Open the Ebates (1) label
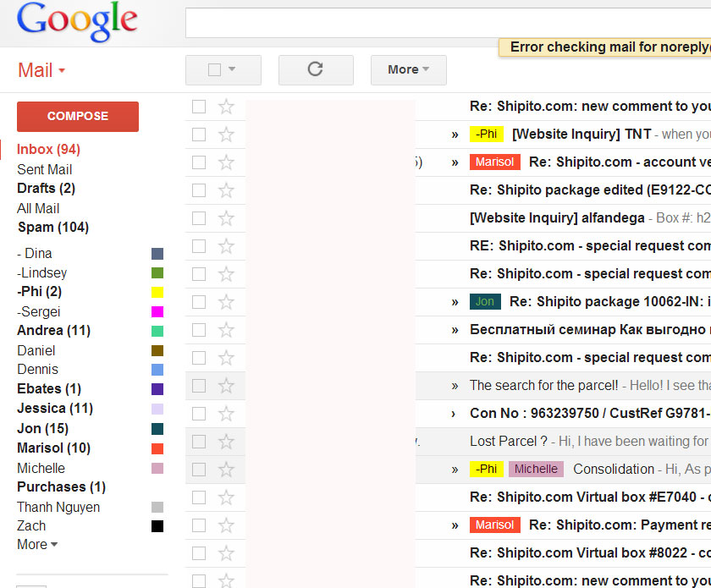711x588 pixels. tap(49, 389)
